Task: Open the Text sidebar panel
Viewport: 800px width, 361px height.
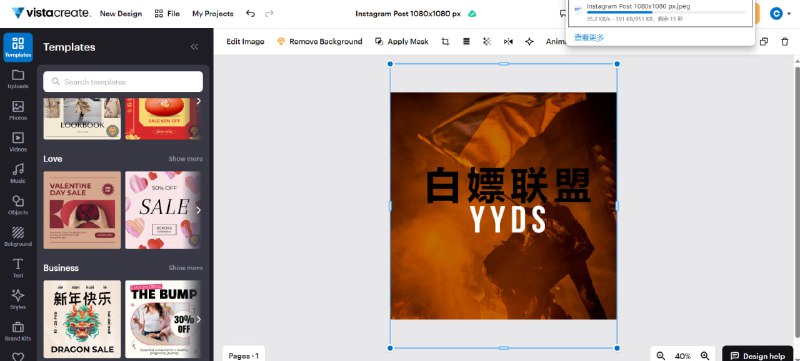Action: coord(18,268)
